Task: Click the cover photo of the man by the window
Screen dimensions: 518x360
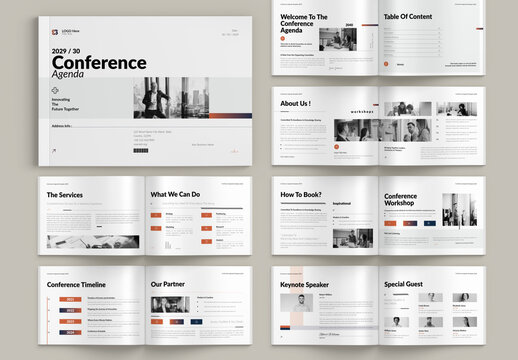Action: click(171, 98)
